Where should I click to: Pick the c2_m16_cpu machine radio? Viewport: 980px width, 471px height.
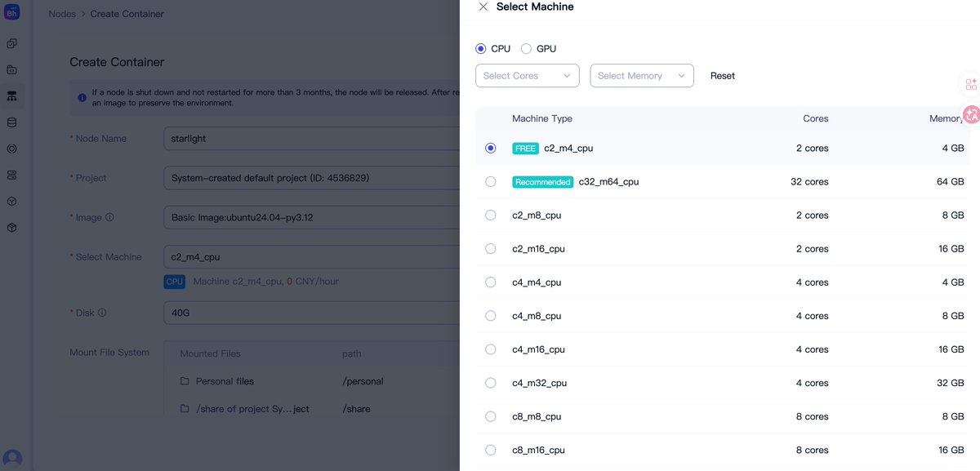490,249
